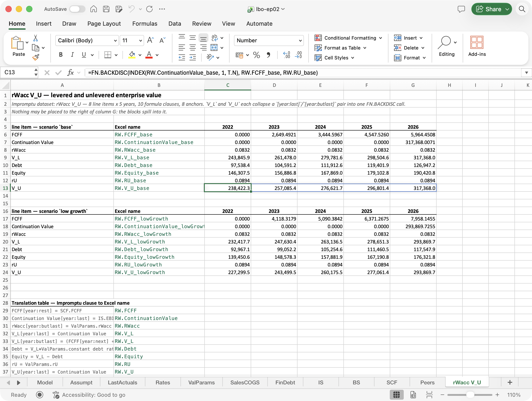
Task: Click Increase Indent icon
Action: pyautogui.click(x=193, y=57)
